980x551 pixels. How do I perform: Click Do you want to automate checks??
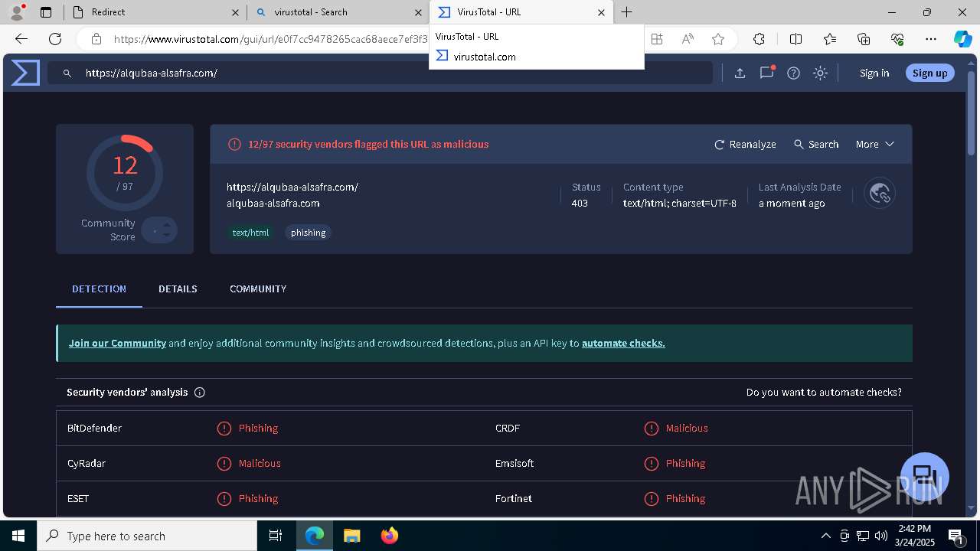824,393
